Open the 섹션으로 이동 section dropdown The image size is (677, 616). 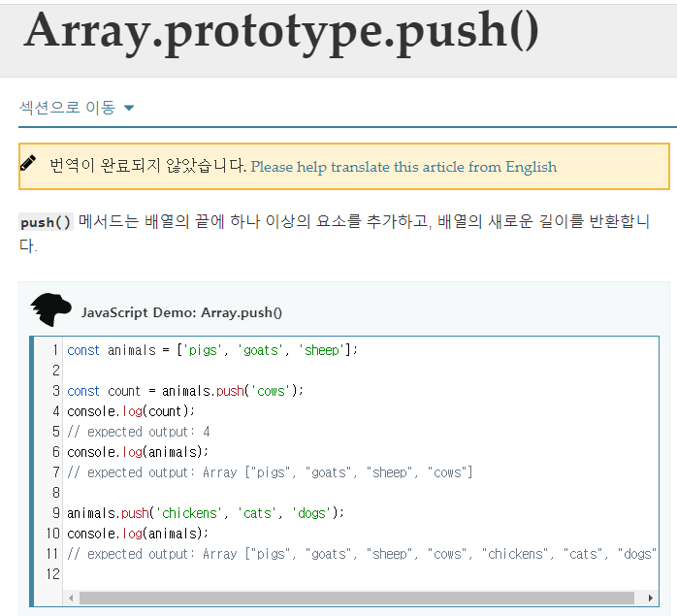[77, 108]
